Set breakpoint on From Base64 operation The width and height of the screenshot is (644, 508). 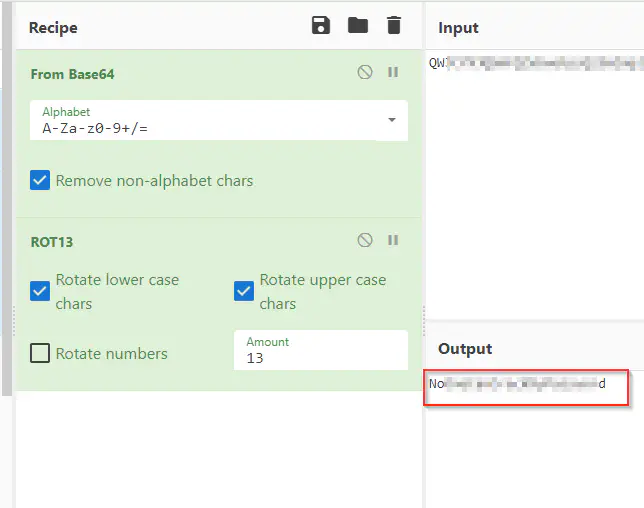[393, 73]
